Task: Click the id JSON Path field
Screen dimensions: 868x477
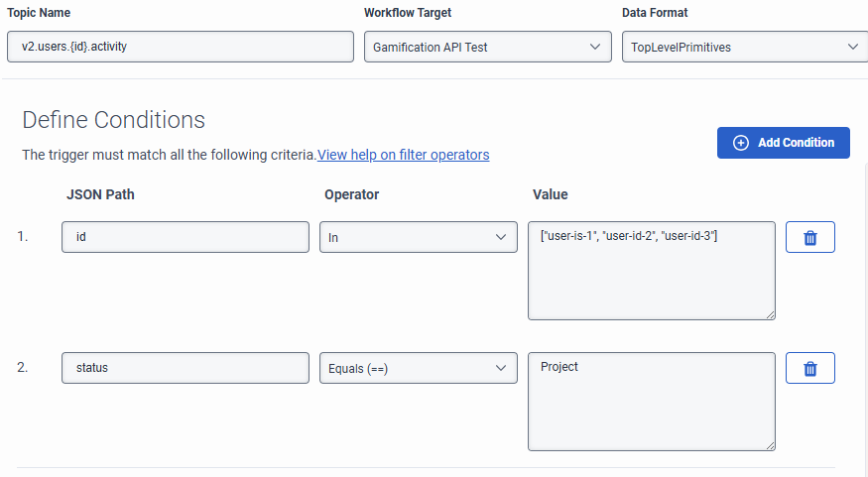Action: (x=186, y=238)
